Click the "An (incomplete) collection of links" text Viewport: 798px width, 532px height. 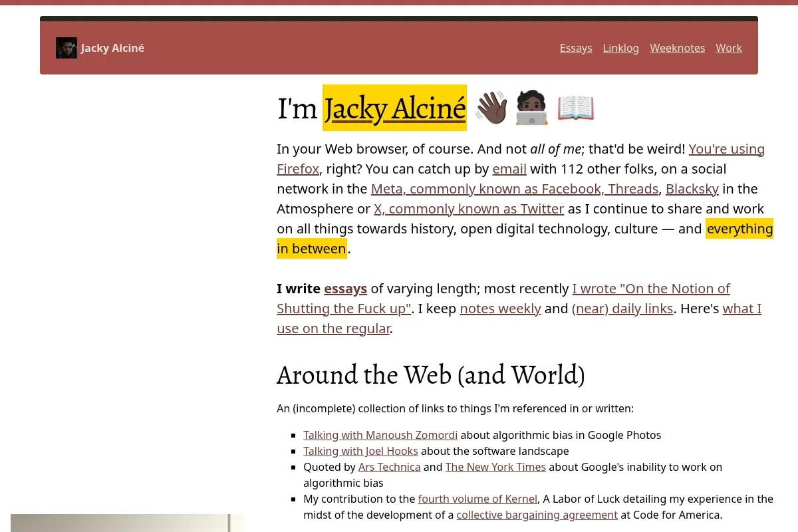click(455, 408)
